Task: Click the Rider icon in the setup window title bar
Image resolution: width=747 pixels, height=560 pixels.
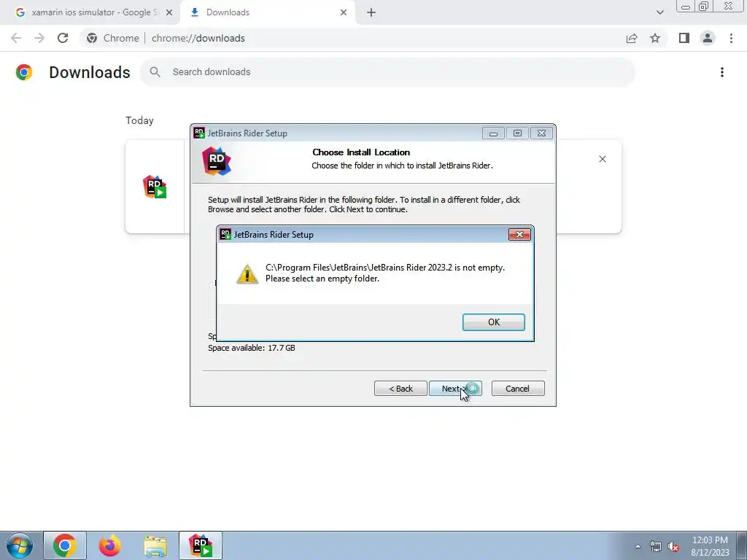Action: [199, 133]
